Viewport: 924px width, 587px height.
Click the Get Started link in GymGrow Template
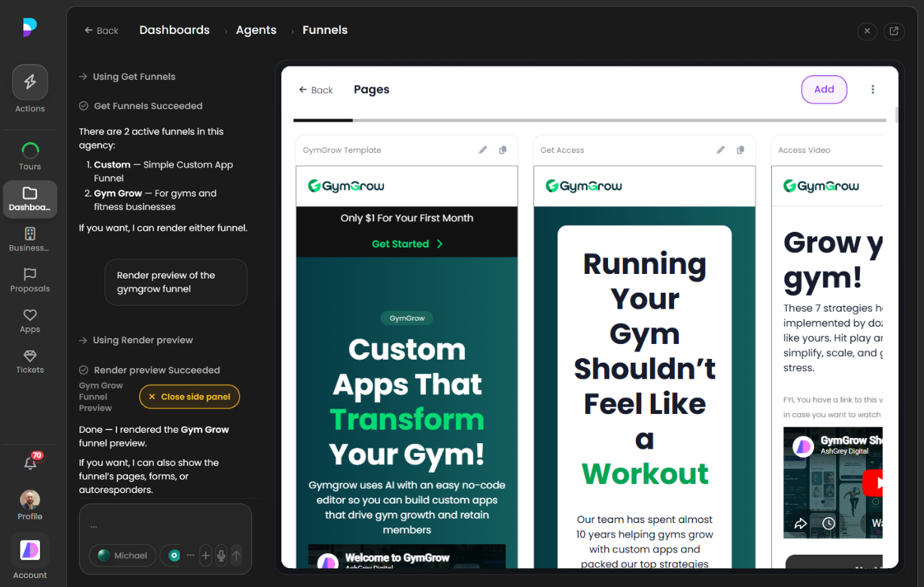pyautogui.click(x=407, y=244)
